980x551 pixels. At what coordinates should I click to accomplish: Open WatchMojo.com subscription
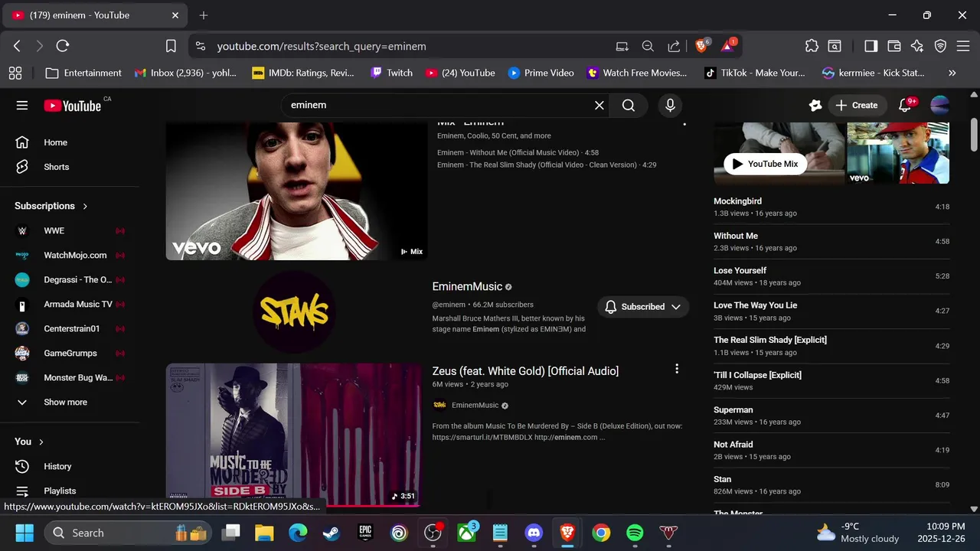pyautogui.click(x=70, y=255)
